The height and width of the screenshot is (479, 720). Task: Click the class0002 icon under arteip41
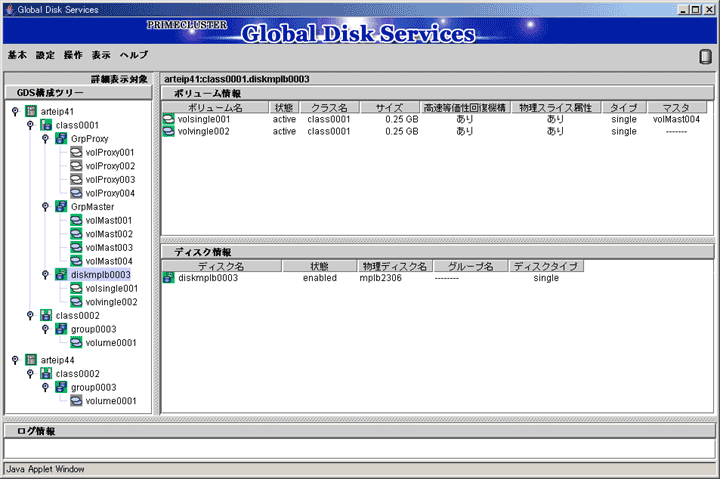coord(46,315)
